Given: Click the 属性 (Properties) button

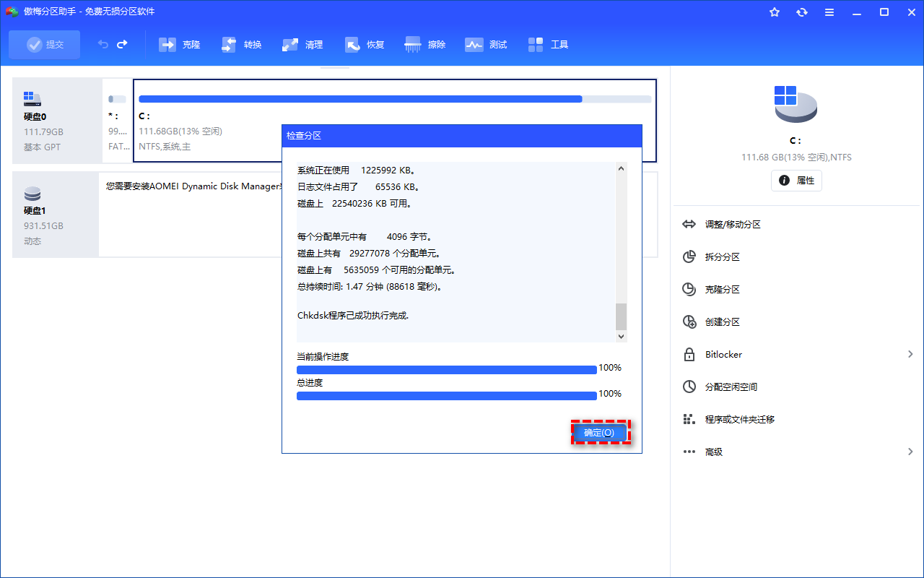Looking at the screenshot, I should (x=796, y=181).
